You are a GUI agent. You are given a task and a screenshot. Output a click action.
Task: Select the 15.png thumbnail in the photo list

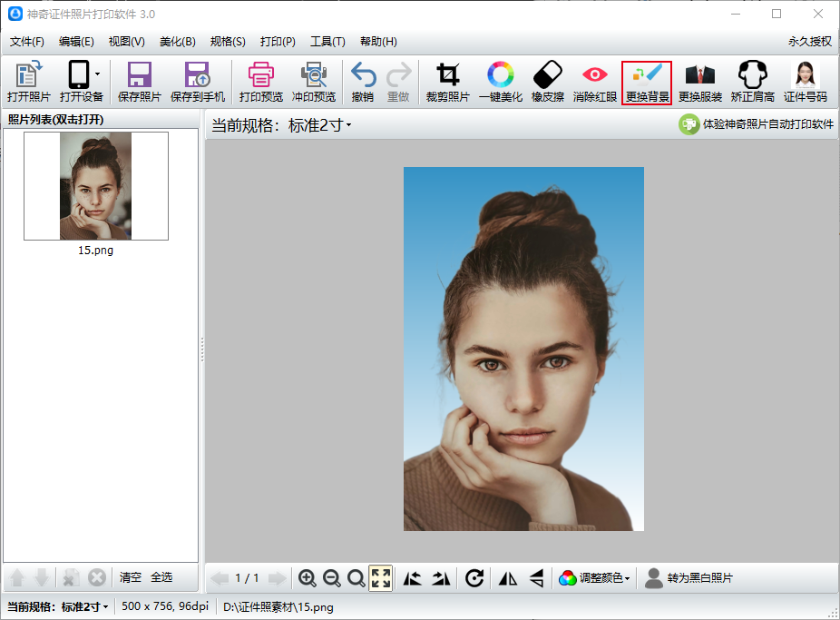tap(96, 186)
